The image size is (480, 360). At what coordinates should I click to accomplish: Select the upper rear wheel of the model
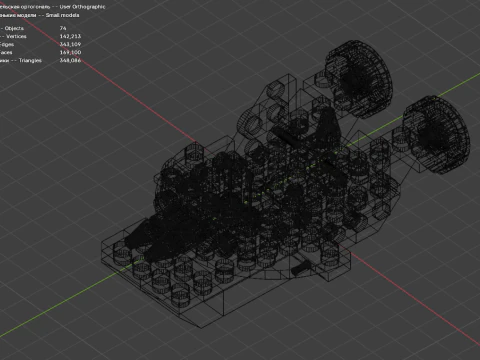pyautogui.click(x=358, y=79)
